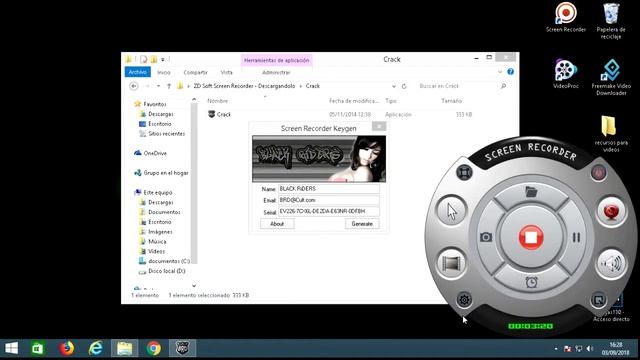The image size is (640, 360).
Task: Toggle the cursor capture button
Action: [x=451, y=211]
